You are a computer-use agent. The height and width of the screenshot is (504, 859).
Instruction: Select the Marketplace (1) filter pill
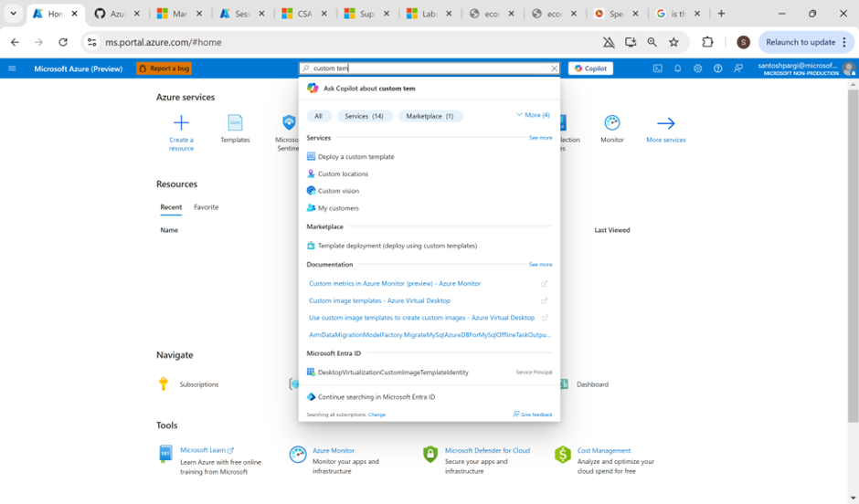(430, 116)
